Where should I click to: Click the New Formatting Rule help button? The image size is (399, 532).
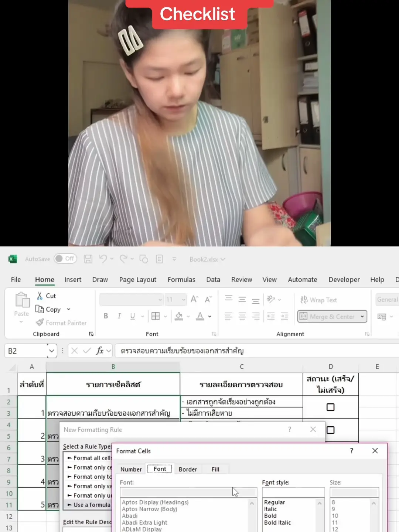(x=289, y=429)
